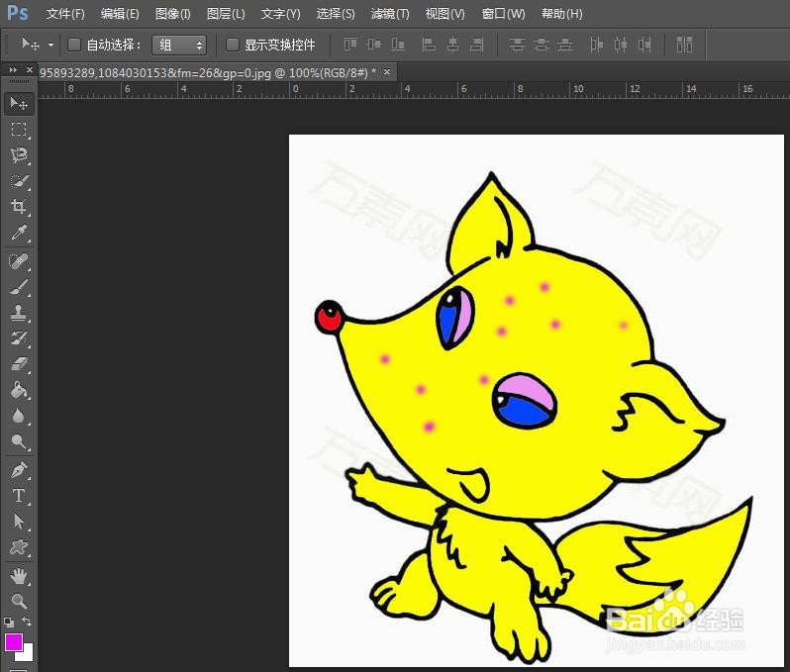
Task: Select the Lasso tool
Action: (19, 155)
